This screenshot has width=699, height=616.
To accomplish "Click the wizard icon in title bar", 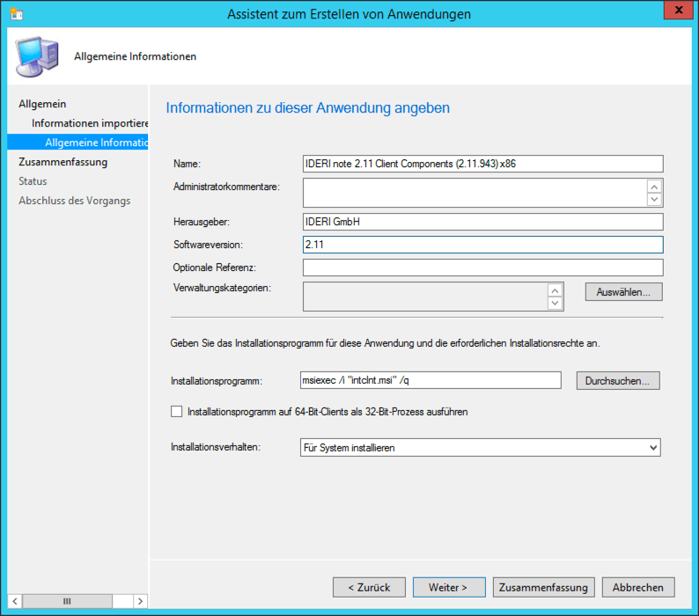I will (16, 14).
